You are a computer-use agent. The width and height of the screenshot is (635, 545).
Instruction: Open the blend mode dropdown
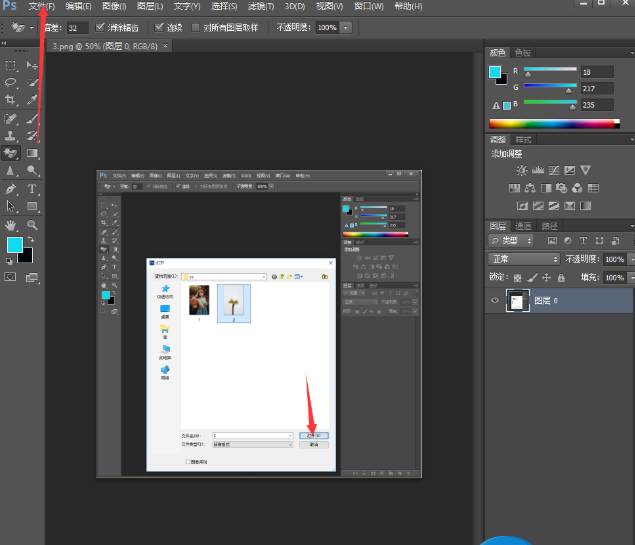[524, 259]
